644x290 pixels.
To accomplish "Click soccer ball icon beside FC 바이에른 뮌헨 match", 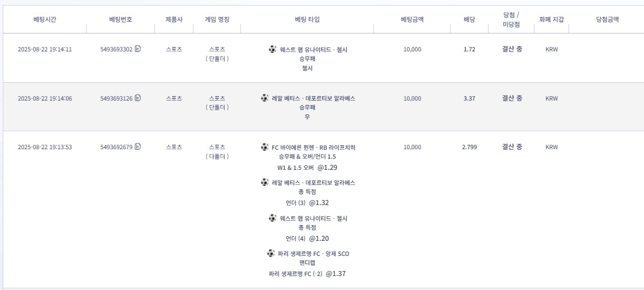I will tap(264, 147).
